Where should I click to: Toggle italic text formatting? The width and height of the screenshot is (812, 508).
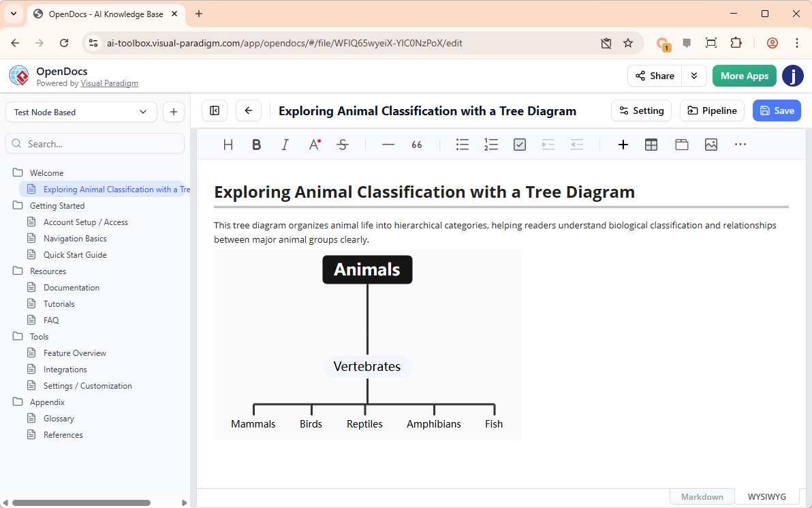click(285, 145)
